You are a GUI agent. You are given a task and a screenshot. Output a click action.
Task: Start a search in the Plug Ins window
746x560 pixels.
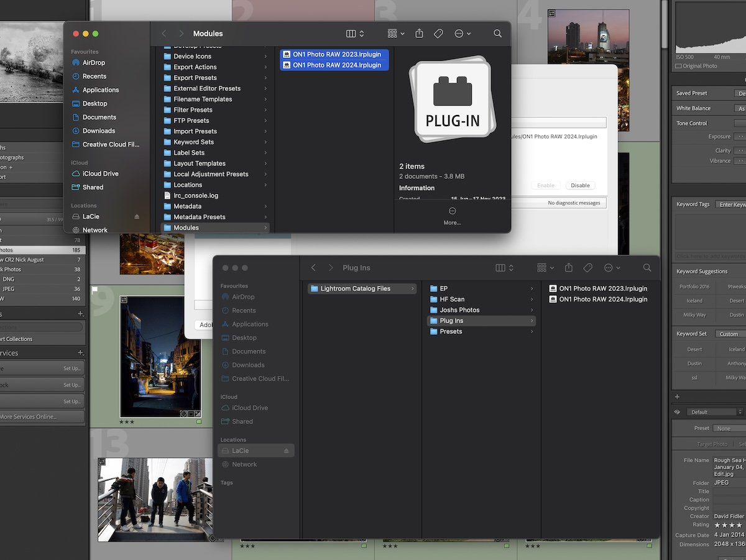coord(647,267)
